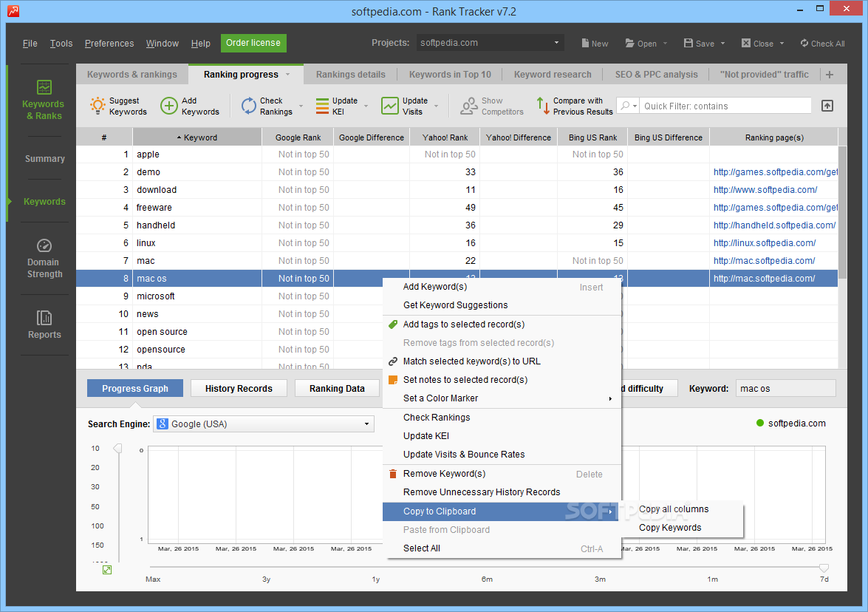Click the keyword table vertical scrollbar
Viewport: 868px width, 612px height.
(843, 213)
